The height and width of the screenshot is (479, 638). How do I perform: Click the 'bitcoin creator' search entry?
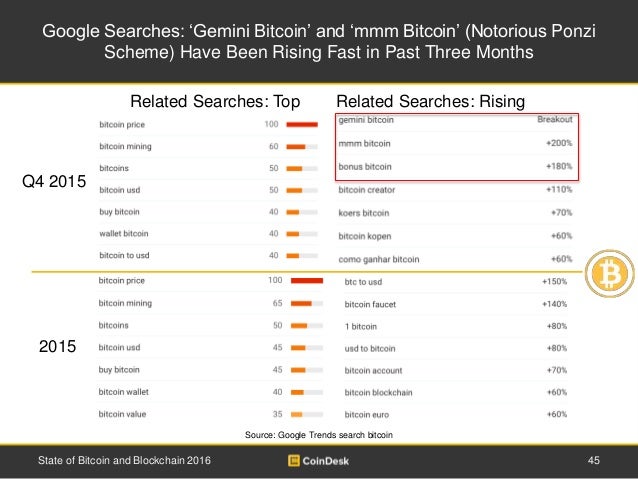click(x=367, y=189)
